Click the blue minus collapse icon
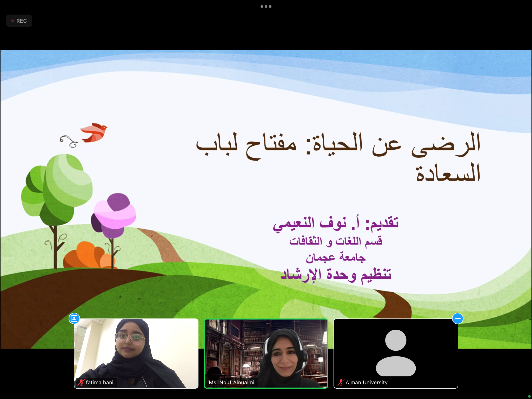This screenshot has height=399, width=532. tap(457, 318)
